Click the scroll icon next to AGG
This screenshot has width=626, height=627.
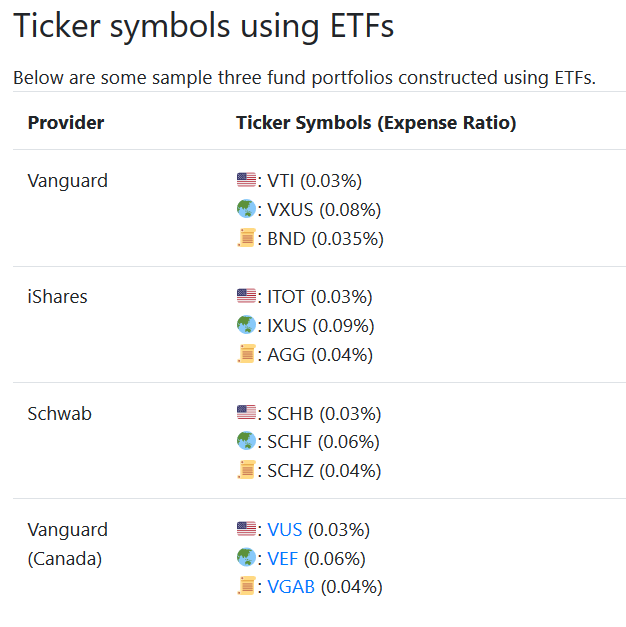(x=246, y=353)
